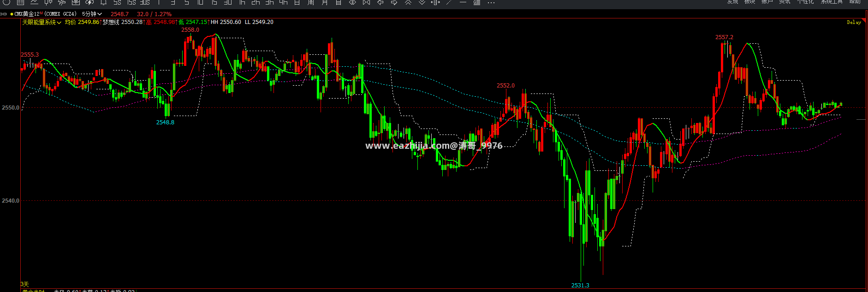Click the red corner triangle below Delay
The width and height of the screenshot is (868, 292).
tap(864, 20)
